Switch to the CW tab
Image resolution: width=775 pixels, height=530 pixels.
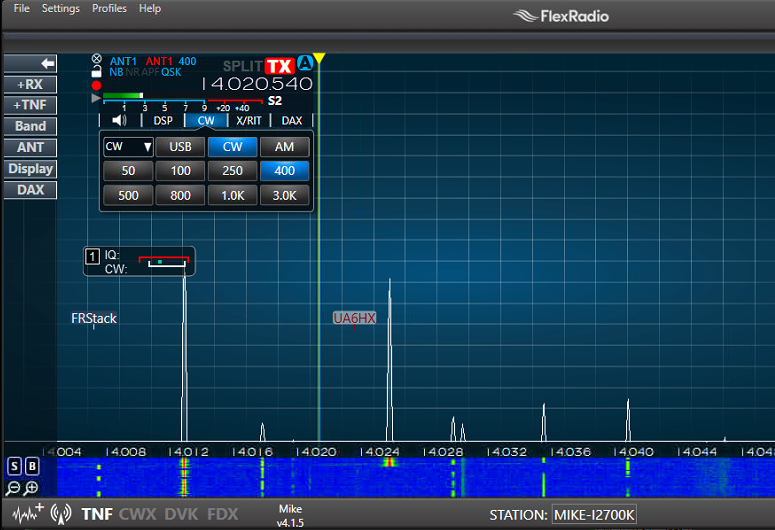click(206, 121)
